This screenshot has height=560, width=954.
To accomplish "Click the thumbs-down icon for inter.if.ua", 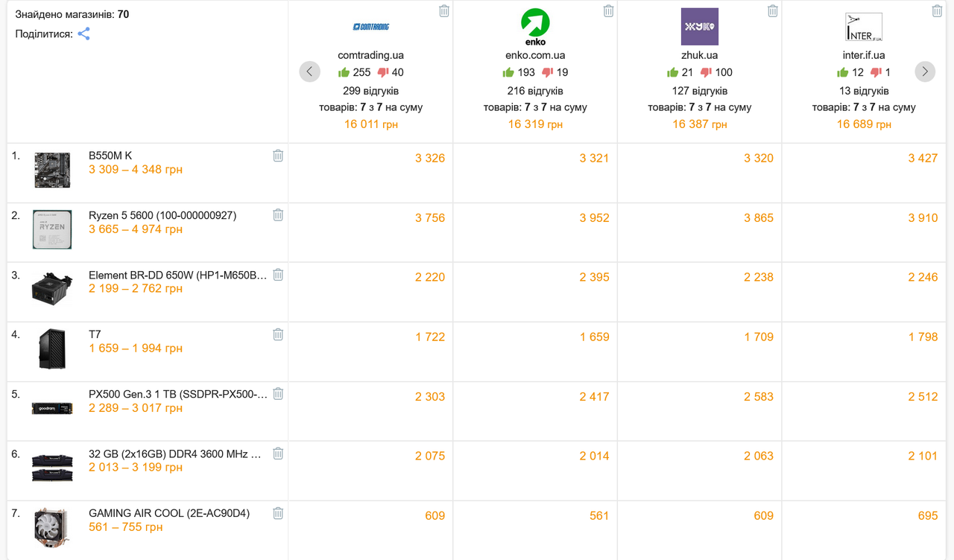I will point(876,72).
